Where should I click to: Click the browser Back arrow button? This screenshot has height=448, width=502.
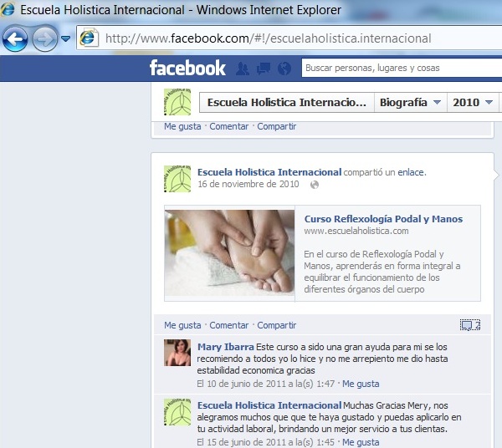tap(15, 39)
